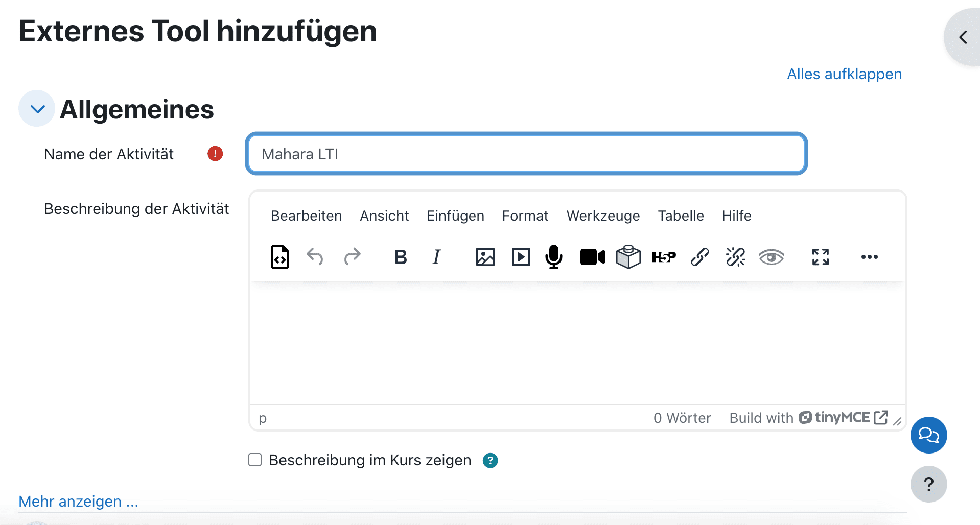Collapse the Allgemeines section
Image resolution: width=980 pixels, height=525 pixels.
(x=37, y=108)
